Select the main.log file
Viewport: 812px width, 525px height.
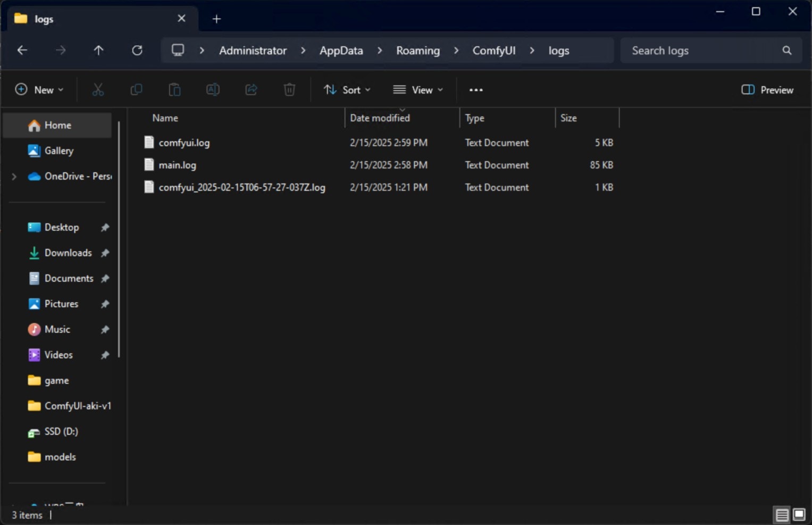point(177,165)
